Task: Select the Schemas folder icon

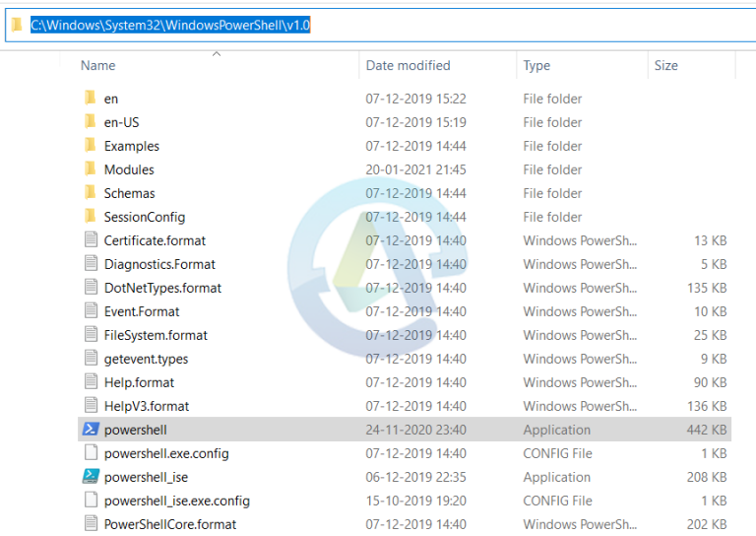Action: (x=91, y=192)
